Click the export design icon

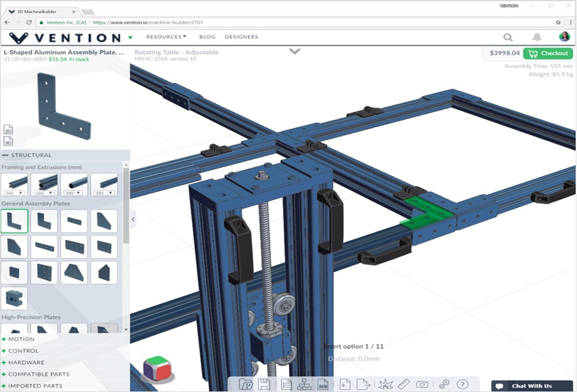click(x=364, y=384)
